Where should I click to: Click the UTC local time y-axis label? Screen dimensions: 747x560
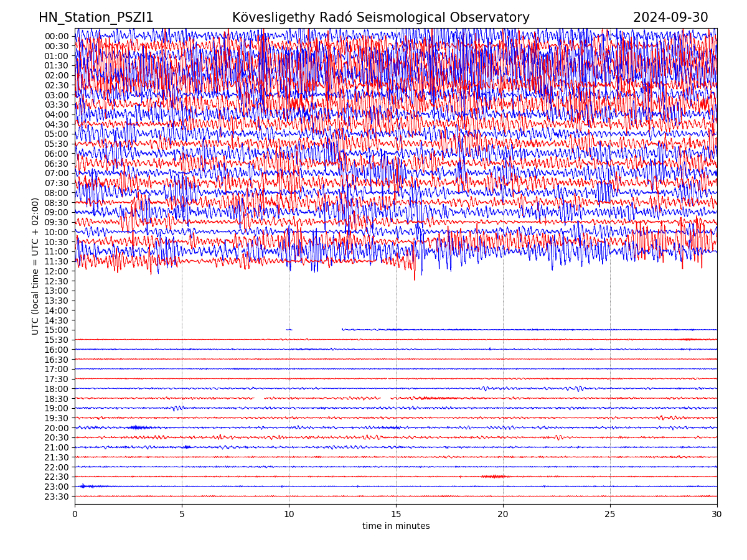pos(35,266)
